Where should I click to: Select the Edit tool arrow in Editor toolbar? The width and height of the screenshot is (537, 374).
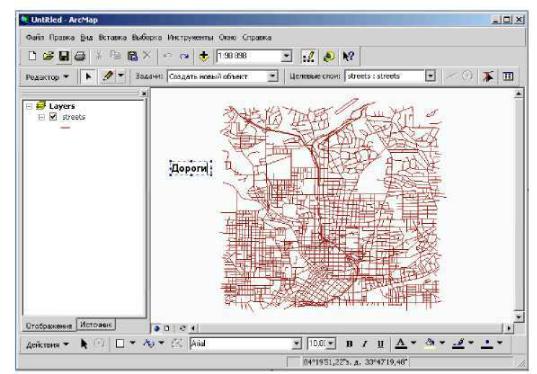click(x=88, y=76)
